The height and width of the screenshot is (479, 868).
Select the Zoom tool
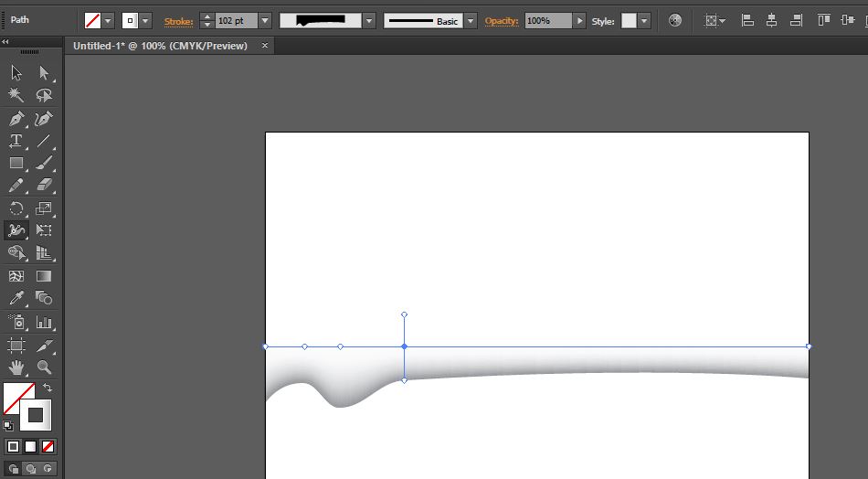click(x=44, y=367)
